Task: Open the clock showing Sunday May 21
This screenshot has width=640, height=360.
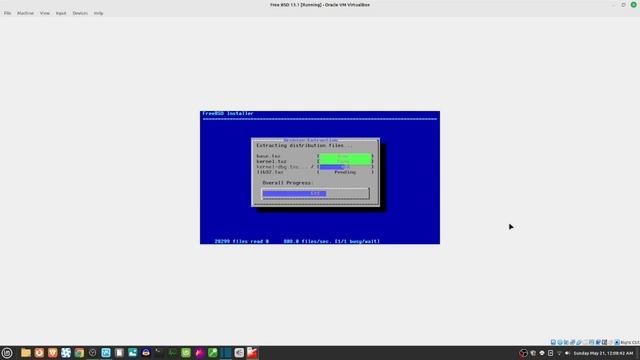Action: tap(603, 353)
